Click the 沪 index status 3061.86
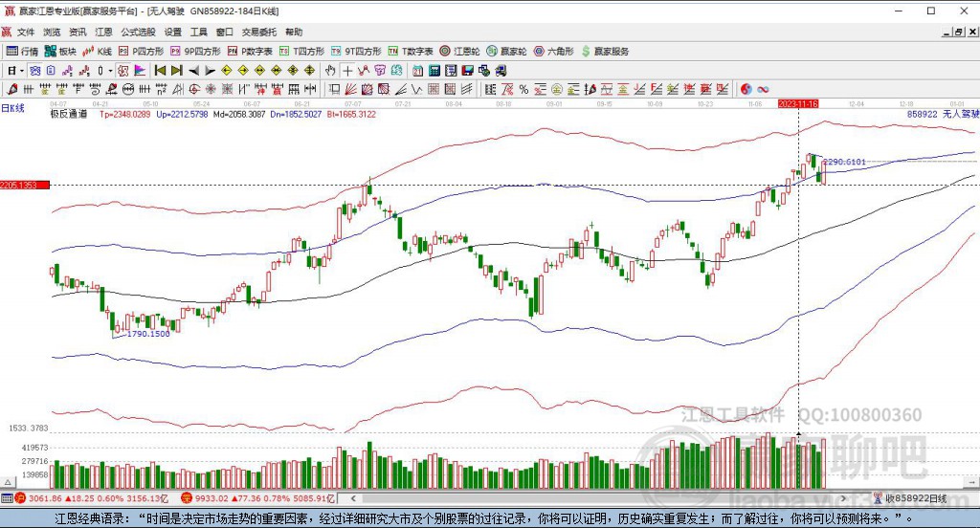This screenshot has width=980, height=528. coord(91,498)
